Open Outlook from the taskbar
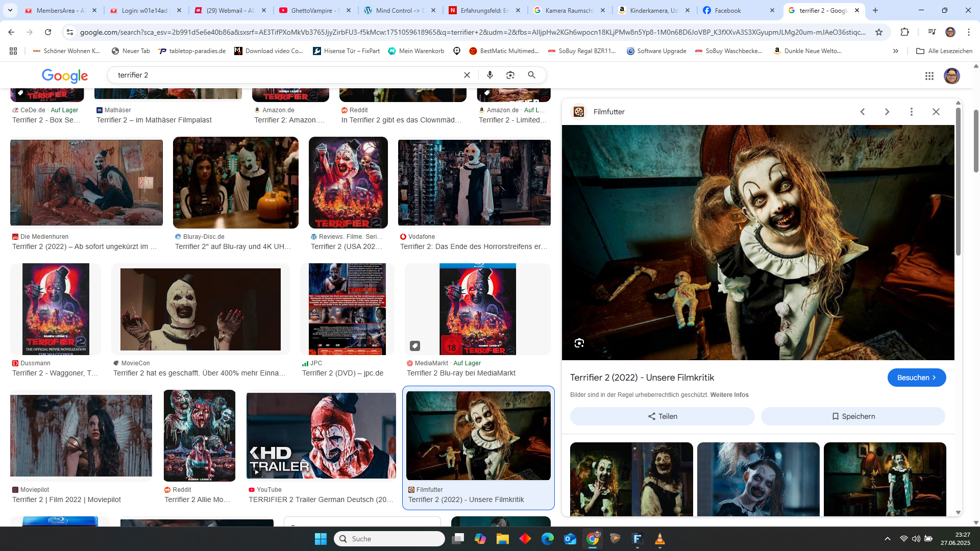Viewport: 980px width, 551px height. 570,539
